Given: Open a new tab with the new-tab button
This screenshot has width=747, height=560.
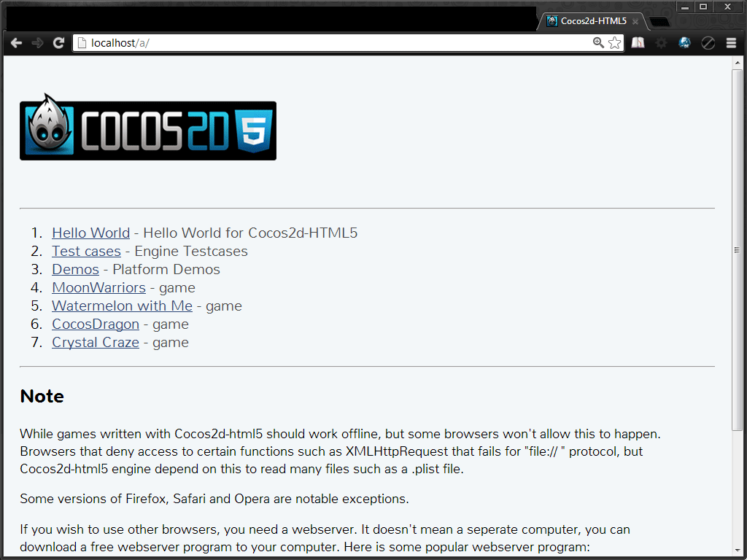Looking at the screenshot, I should [x=659, y=22].
